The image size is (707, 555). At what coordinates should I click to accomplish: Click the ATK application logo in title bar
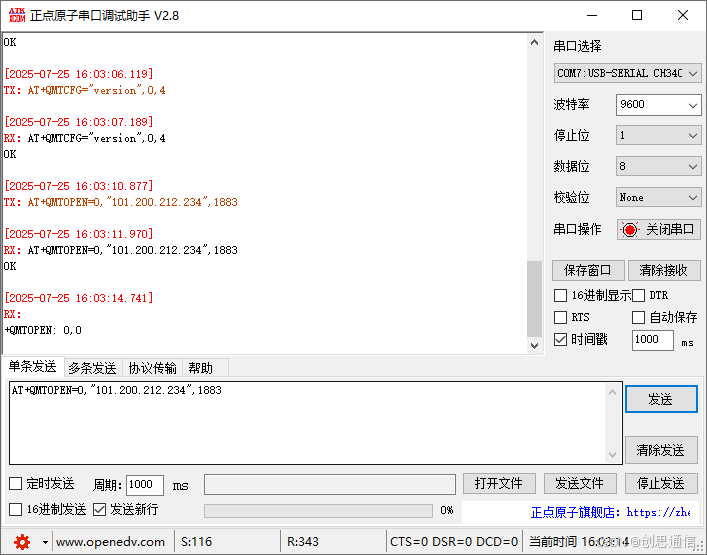coord(17,15)
